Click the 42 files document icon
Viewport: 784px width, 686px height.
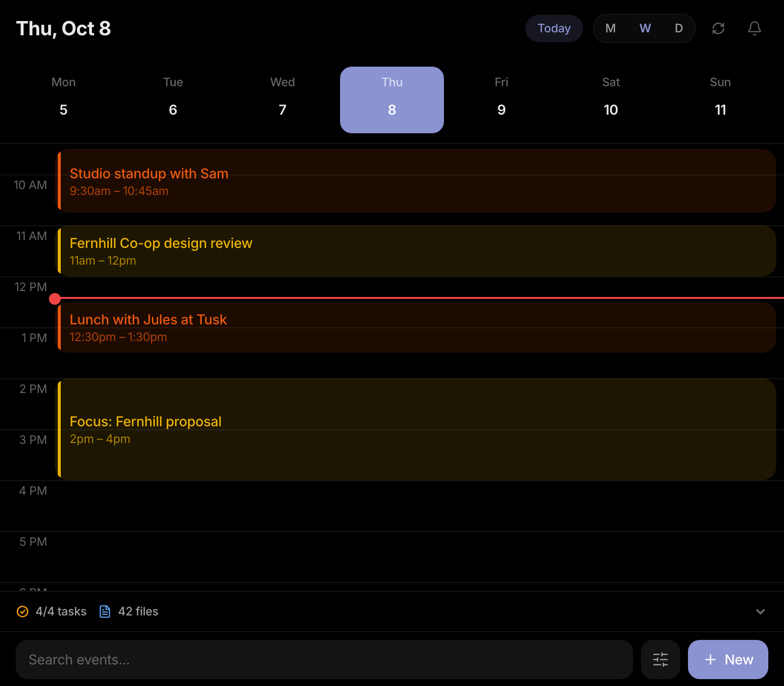click(x=105, y=612)
